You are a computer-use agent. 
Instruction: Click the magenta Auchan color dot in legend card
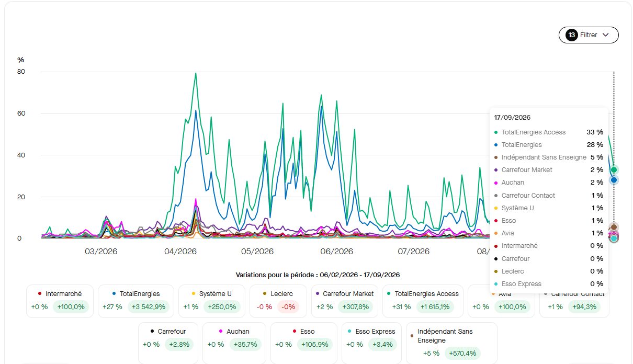point(221,332)
